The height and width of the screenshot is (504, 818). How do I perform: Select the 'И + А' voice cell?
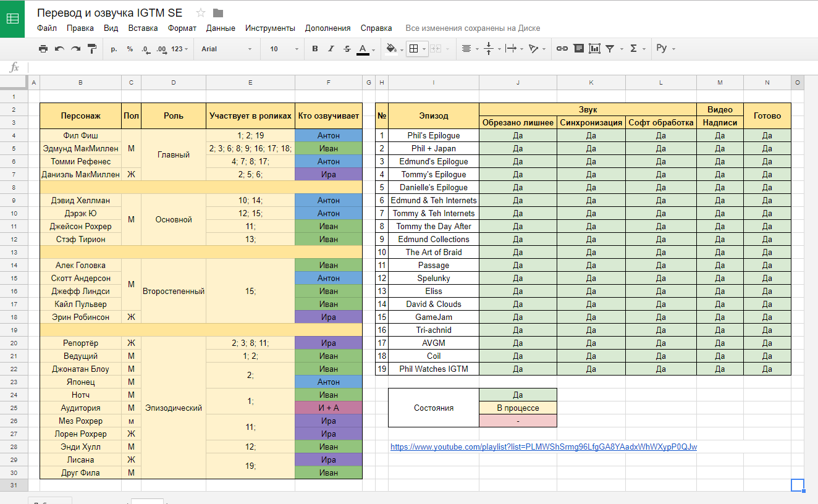tap(329, 408)
